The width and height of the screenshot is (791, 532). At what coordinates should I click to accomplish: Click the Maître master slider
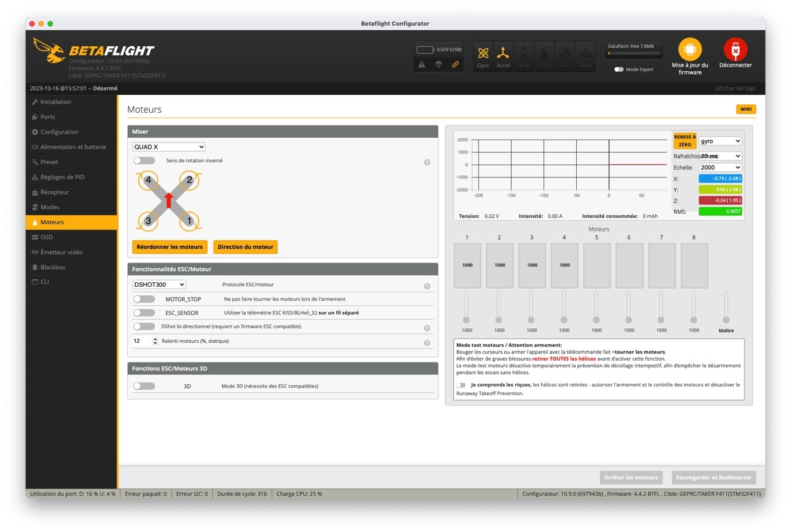point(726,307)
